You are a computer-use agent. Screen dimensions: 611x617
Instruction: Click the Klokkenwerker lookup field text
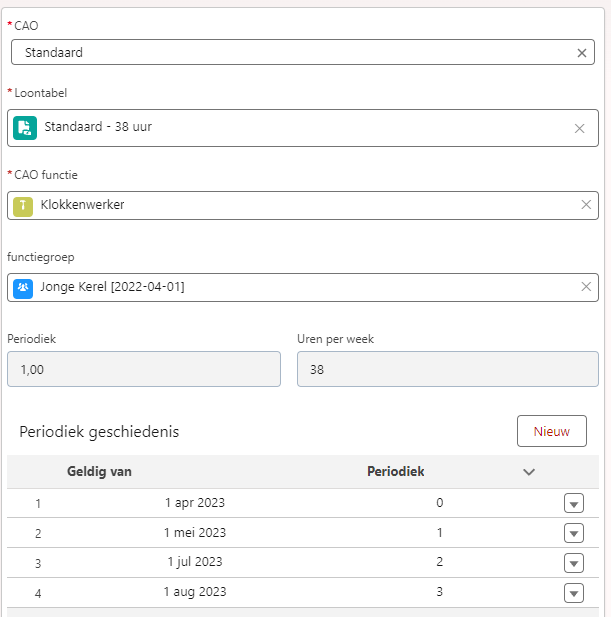coord(82,205)
